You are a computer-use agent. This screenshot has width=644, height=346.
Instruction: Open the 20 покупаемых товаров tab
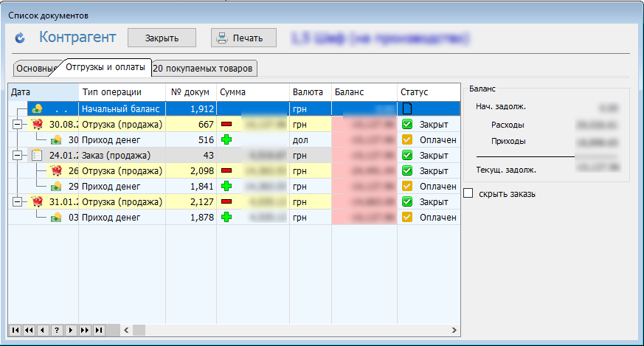[x=204, y=69]
